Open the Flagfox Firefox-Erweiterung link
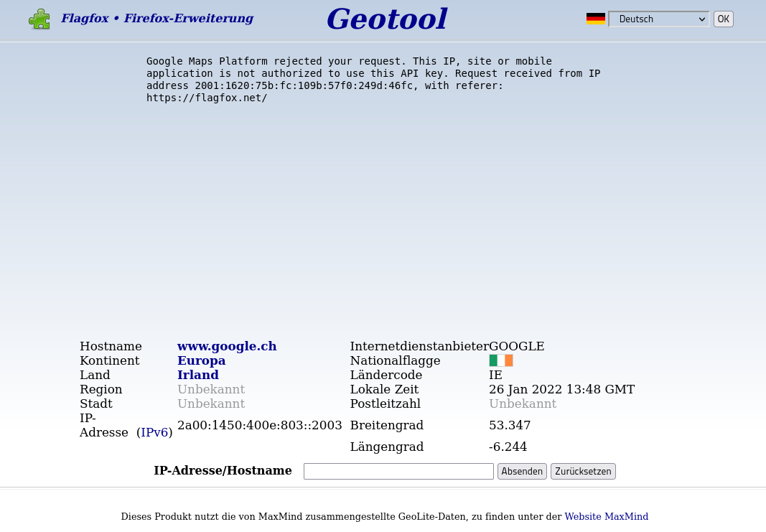766x532 pixels. coord(157,19)
